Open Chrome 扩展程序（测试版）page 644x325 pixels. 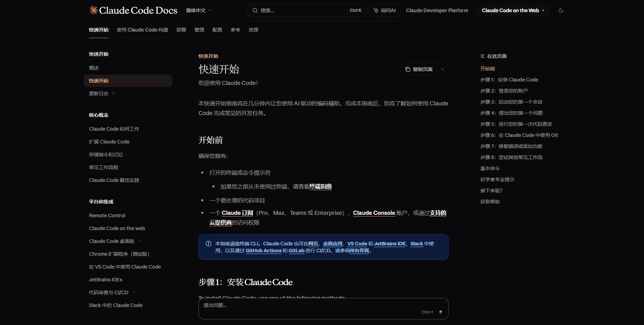tap(128, 254)
